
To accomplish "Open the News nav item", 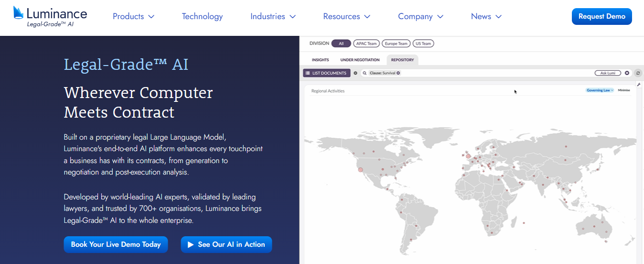I will coord(481,16).
